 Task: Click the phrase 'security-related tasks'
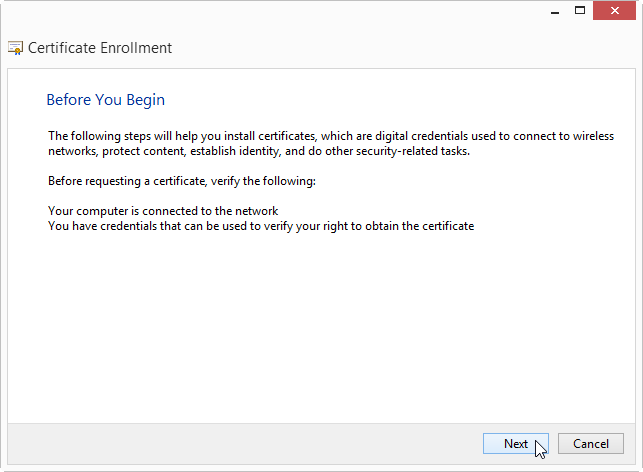[x=412, y=151]
